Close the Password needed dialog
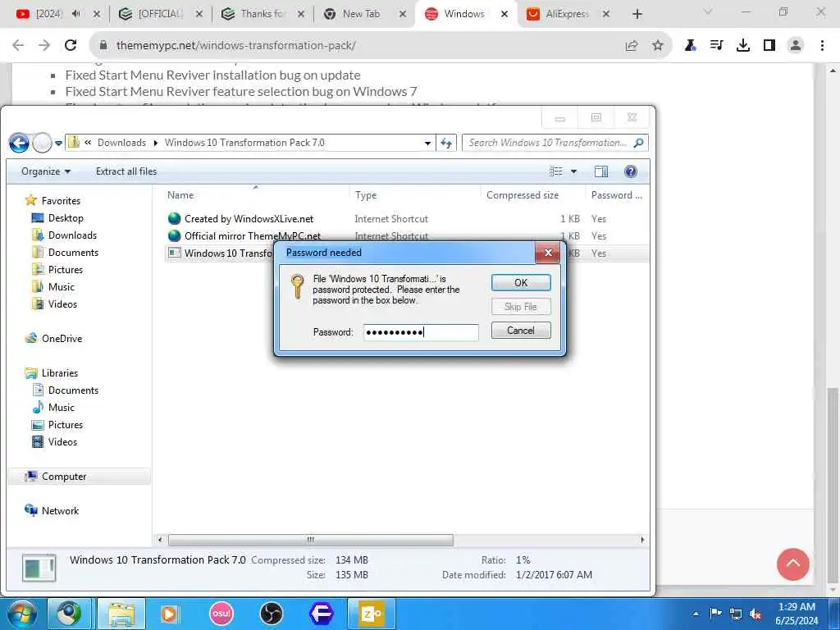 point(547,253)
